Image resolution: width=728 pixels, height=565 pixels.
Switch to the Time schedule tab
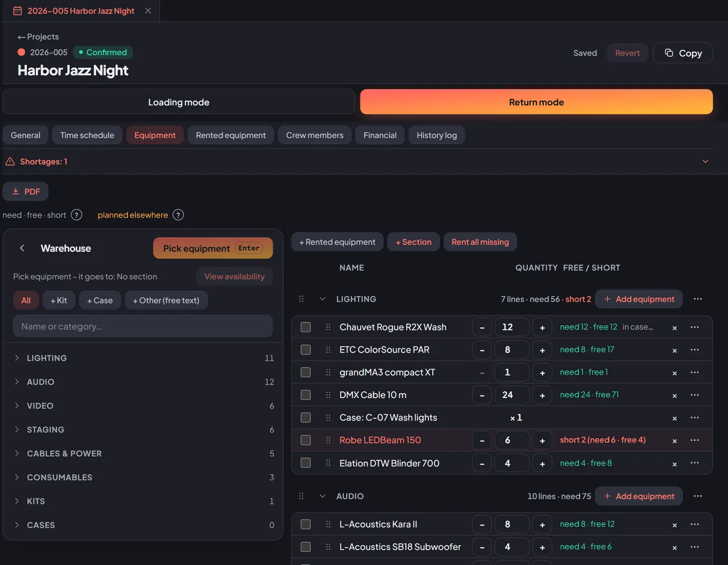tap(87, 135)
